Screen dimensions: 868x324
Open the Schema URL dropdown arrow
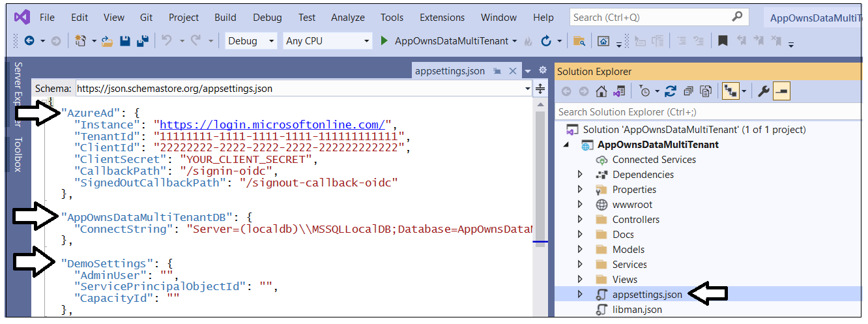coord(528,88)
